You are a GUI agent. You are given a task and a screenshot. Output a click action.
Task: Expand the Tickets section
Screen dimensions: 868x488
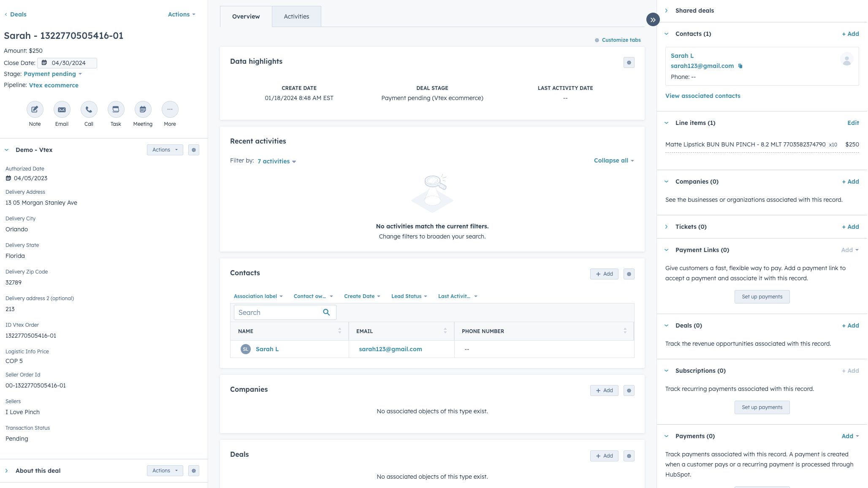click(667, 227)
